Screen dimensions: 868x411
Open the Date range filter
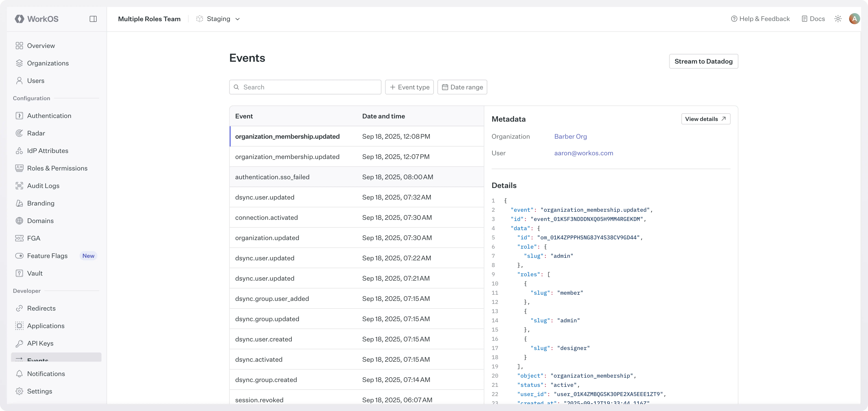click(462, 87)
